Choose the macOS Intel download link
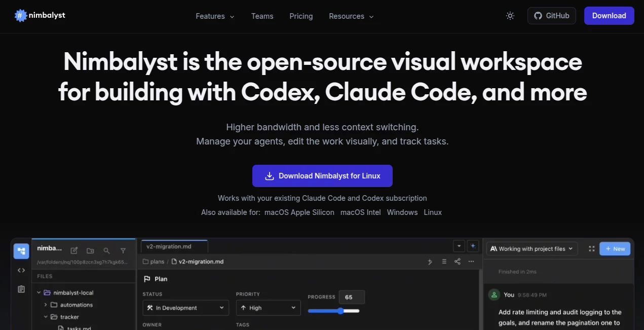 point(360,212)
